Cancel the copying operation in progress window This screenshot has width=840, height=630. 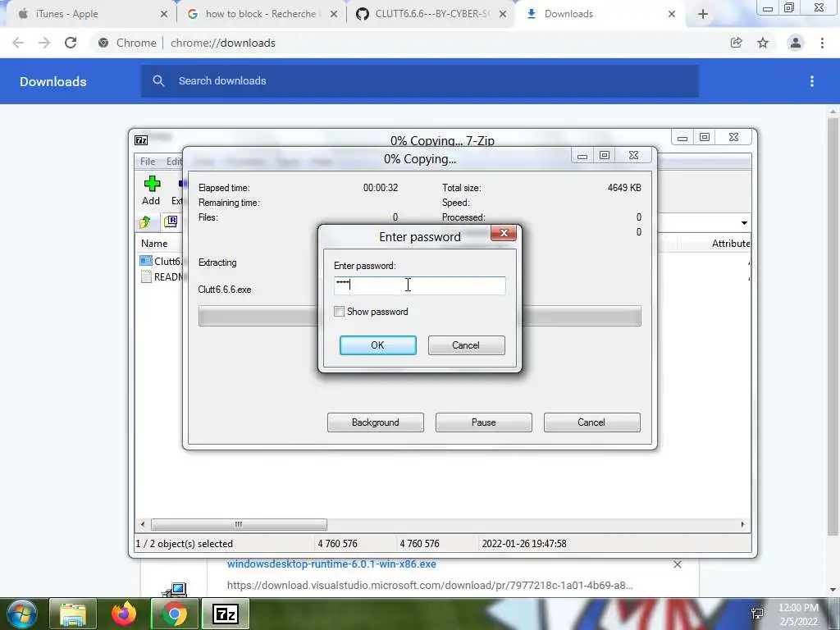591,422
